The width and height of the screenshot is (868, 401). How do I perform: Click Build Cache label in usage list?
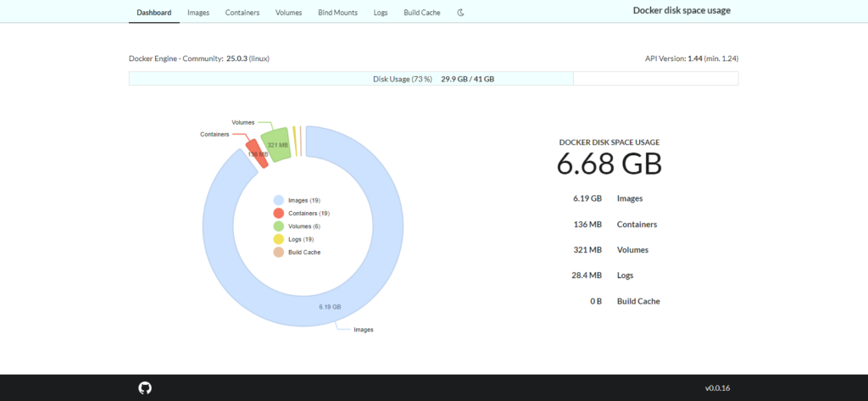[x=638, y=301]
